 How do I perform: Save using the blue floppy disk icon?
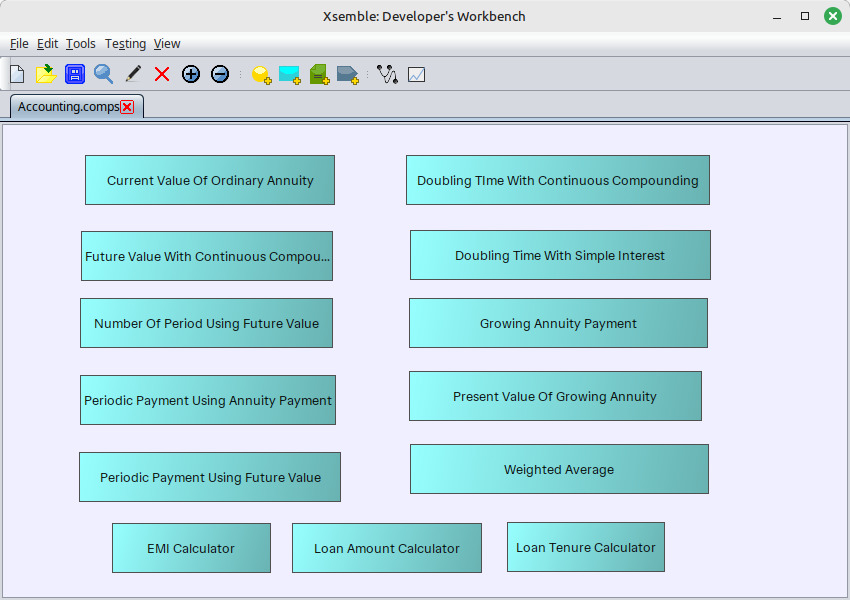tap(75, 74)
